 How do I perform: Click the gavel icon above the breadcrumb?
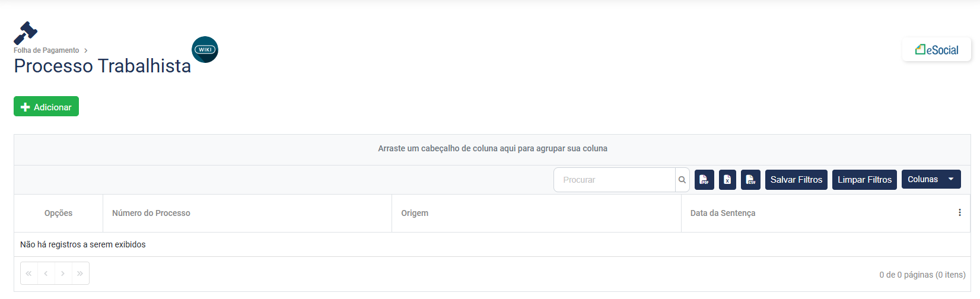[x=26, y=33]
